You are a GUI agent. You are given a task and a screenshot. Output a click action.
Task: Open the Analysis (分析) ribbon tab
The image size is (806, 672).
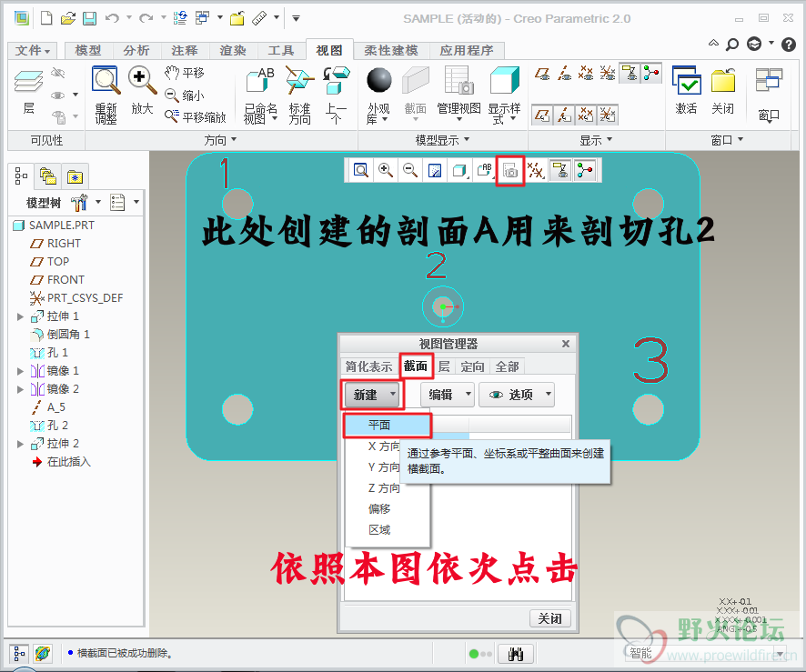click(136, 50)
